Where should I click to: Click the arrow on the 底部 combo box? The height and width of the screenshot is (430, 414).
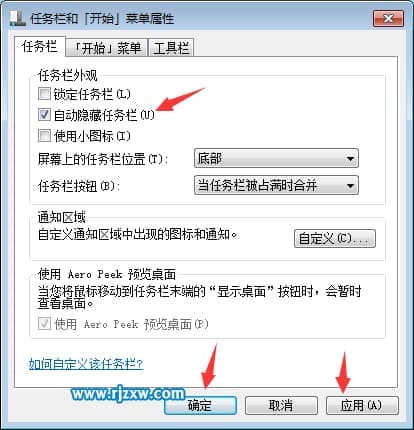[x=350, y=158]
